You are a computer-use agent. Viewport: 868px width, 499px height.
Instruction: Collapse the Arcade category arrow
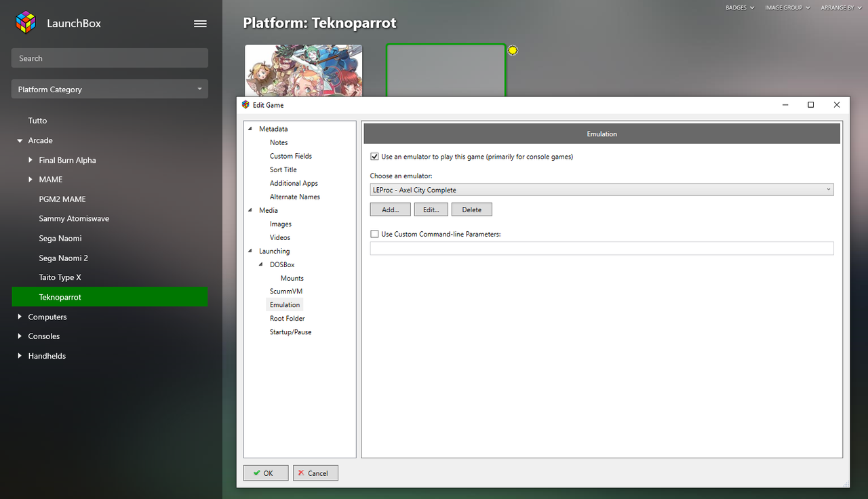pos(20,140)
